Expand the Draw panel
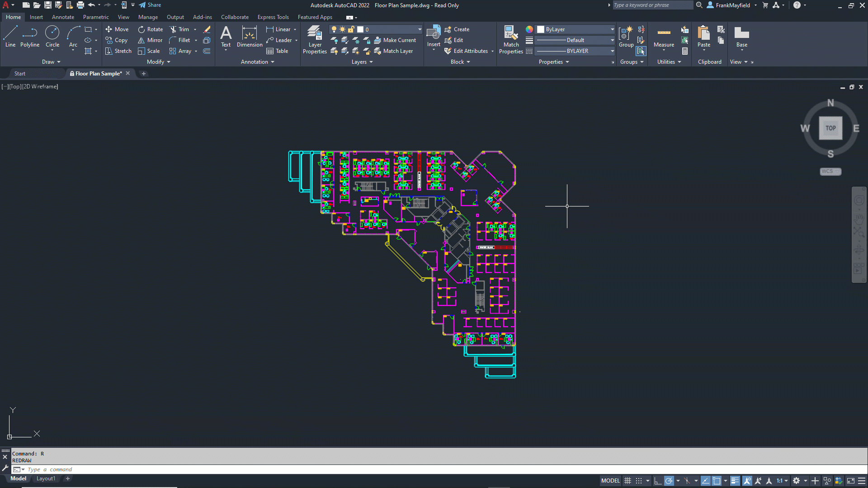The image size is (868, 488). (x=51, y=62)
